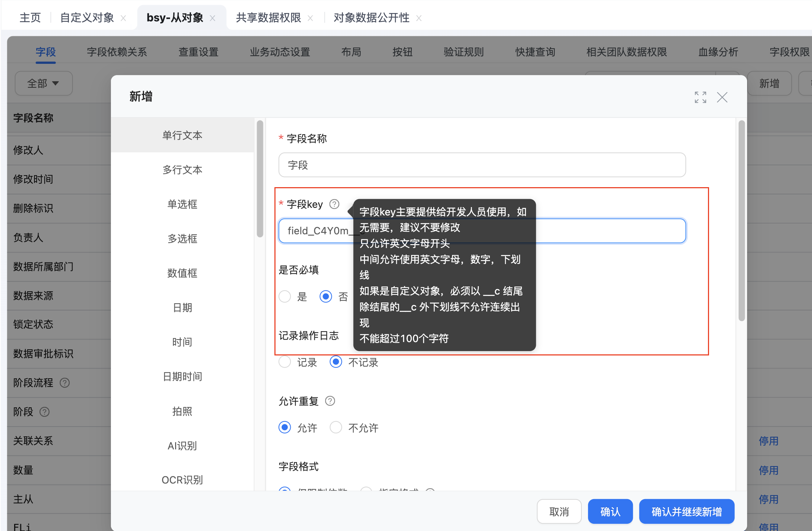Select 多行文本 field type
The width and height of the screenshot is (812, 531).
(x=182, y=169)
